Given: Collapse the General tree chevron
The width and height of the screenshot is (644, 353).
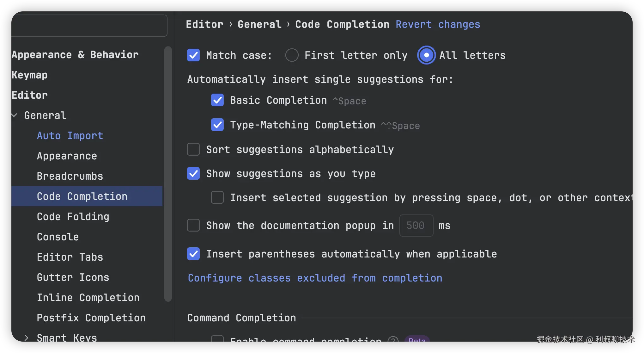Looking at the screenshot, I should tap(15, 115).
